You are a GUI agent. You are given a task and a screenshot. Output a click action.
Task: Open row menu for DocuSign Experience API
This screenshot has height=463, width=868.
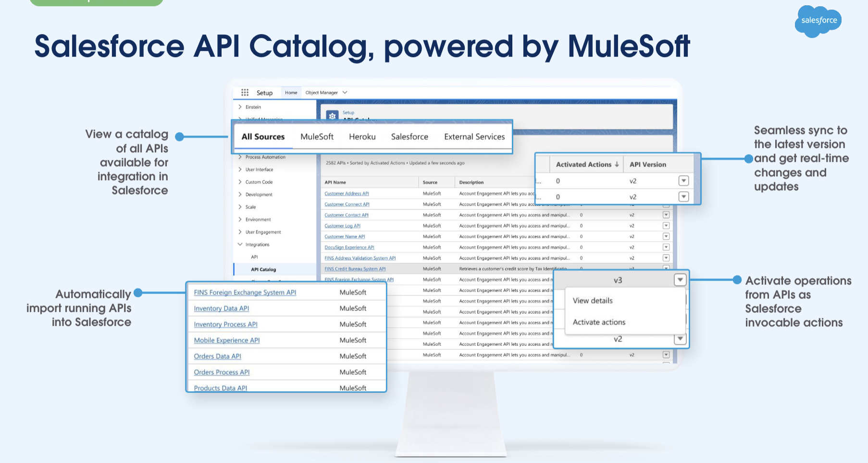pos(666,247)
